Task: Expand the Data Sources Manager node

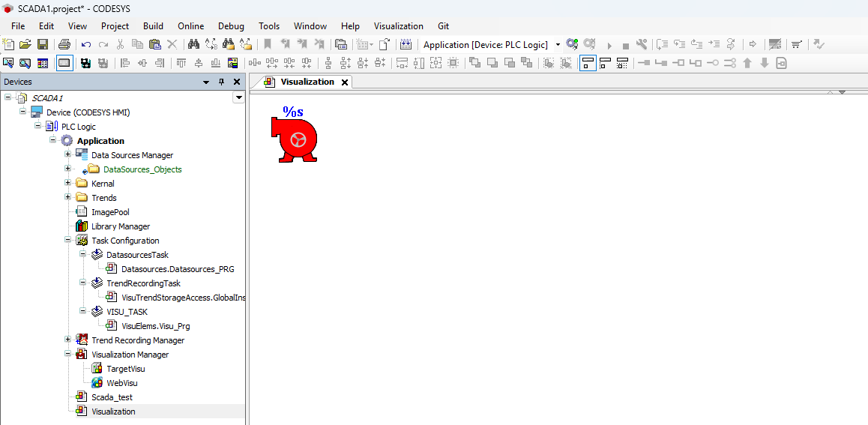Action: click(x=67, y=154)
